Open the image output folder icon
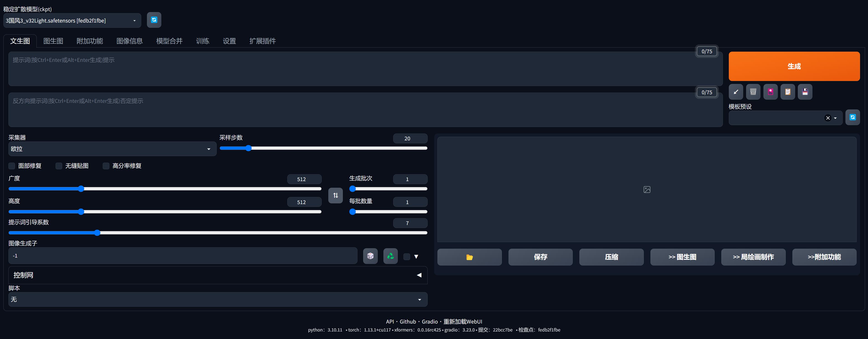The image size is (868, 339). (x=469, y=257)
